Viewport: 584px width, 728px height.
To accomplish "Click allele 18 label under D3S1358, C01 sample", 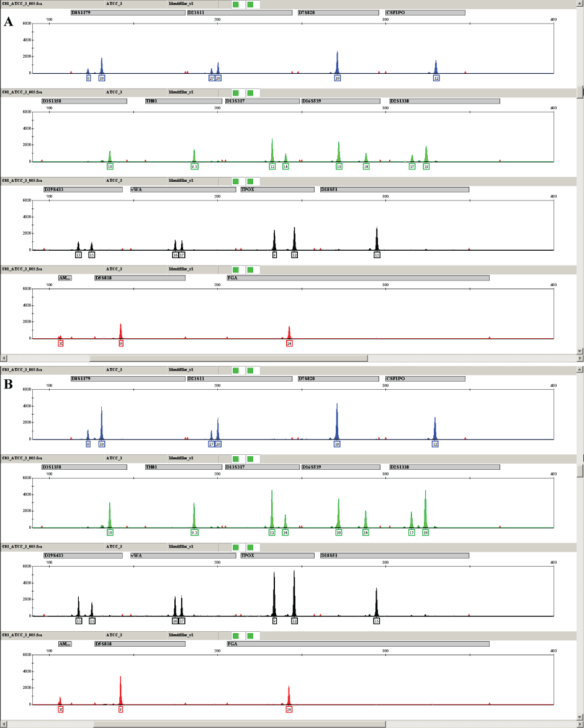I will tap(110, 166).
